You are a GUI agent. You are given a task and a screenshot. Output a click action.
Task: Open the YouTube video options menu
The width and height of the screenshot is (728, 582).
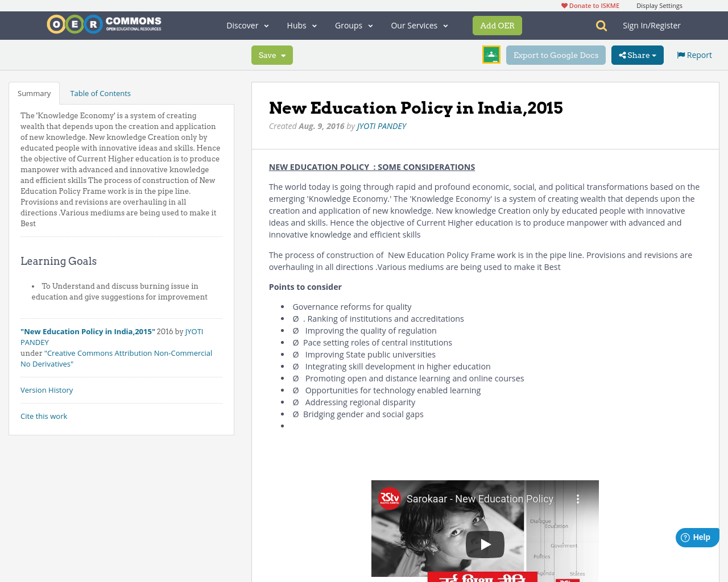click(578, 498)
